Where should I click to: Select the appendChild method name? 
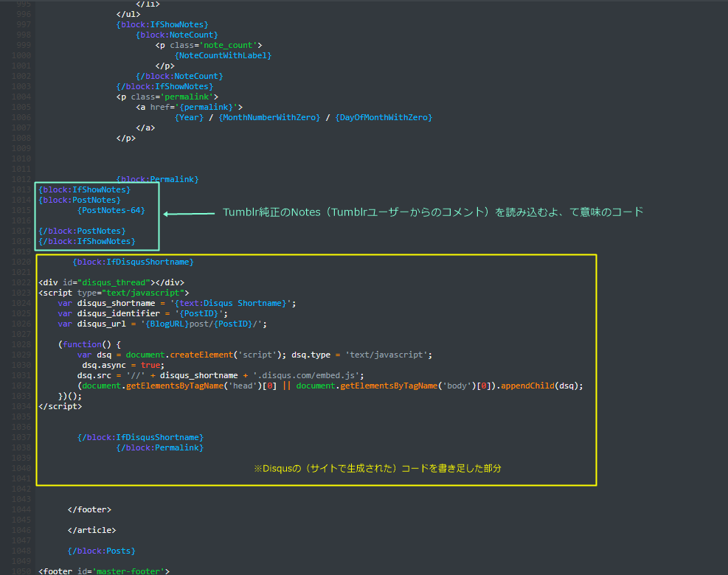coord(527,386)
